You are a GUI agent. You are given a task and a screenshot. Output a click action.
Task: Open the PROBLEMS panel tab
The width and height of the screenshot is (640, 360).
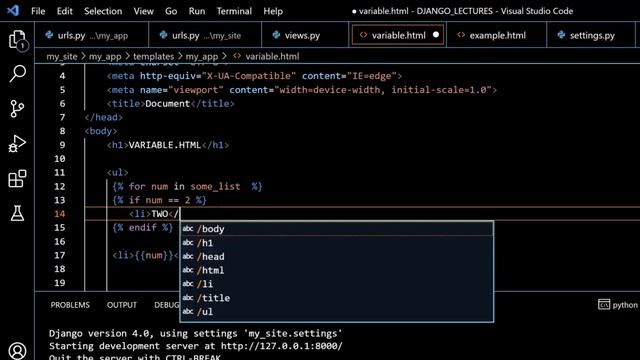[x=70, y=305]
